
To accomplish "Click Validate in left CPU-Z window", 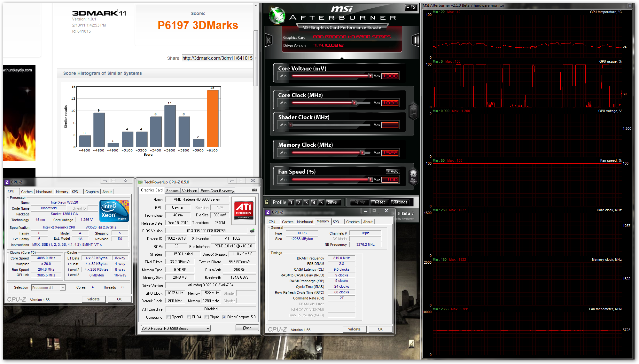I will [93, 299].
